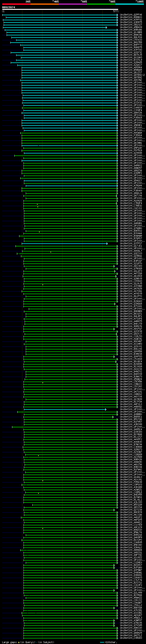Select the UniRef100_C0H9I8 label
Viewport: 146px width, 644px height.
point(131,108)
